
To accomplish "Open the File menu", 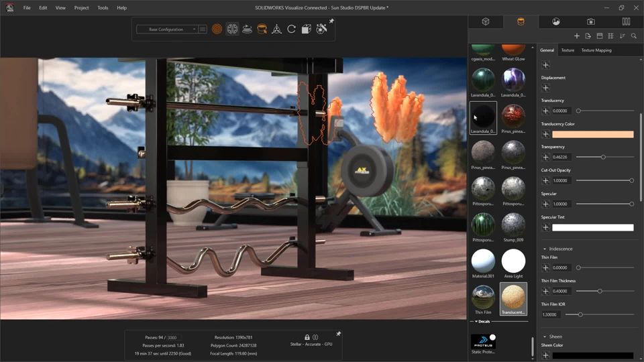I will pos(27,8).
